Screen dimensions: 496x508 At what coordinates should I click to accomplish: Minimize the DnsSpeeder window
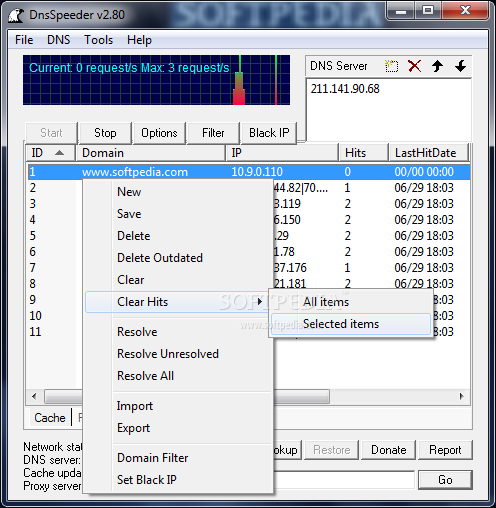pos(401,11)
